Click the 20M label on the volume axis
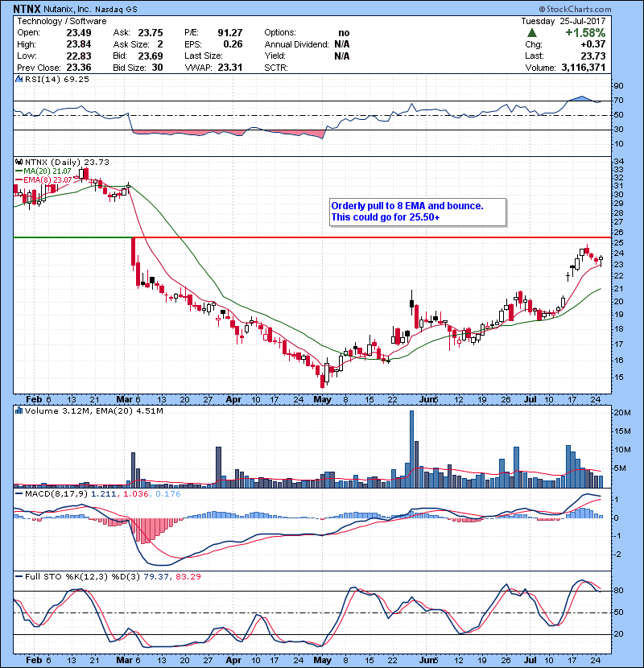644x668 pixels. (x=621, y=412)
